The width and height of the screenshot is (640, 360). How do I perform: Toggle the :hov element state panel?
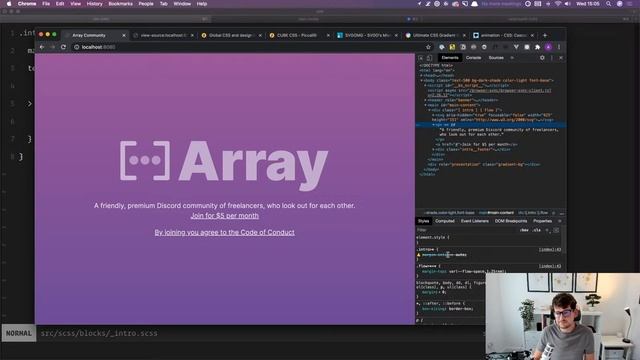point(524,230)
